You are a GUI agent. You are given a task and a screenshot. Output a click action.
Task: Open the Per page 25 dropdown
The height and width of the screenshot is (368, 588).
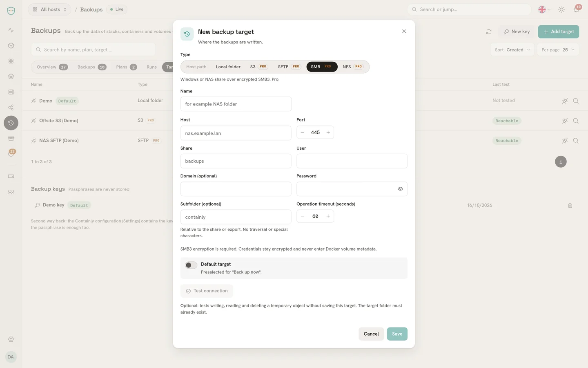558,50
